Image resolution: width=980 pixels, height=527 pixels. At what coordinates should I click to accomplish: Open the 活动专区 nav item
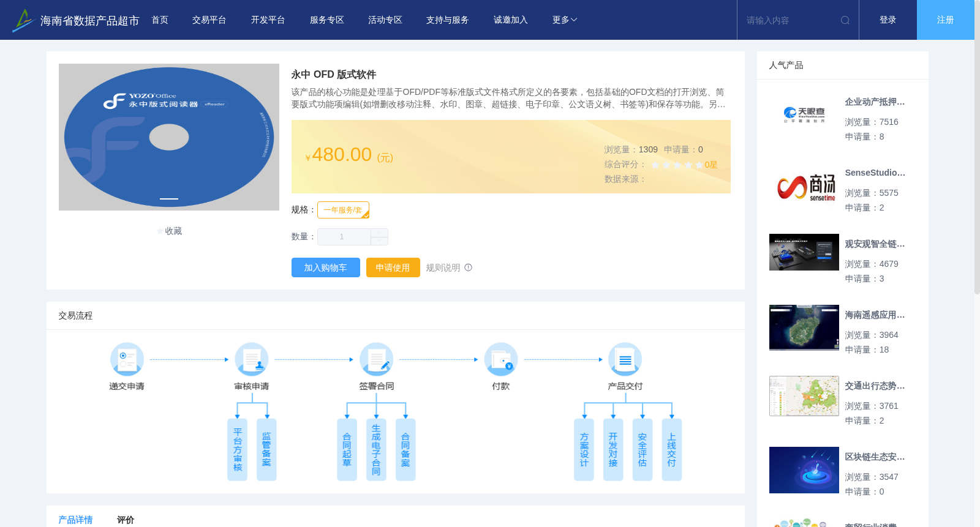(385, 20)
